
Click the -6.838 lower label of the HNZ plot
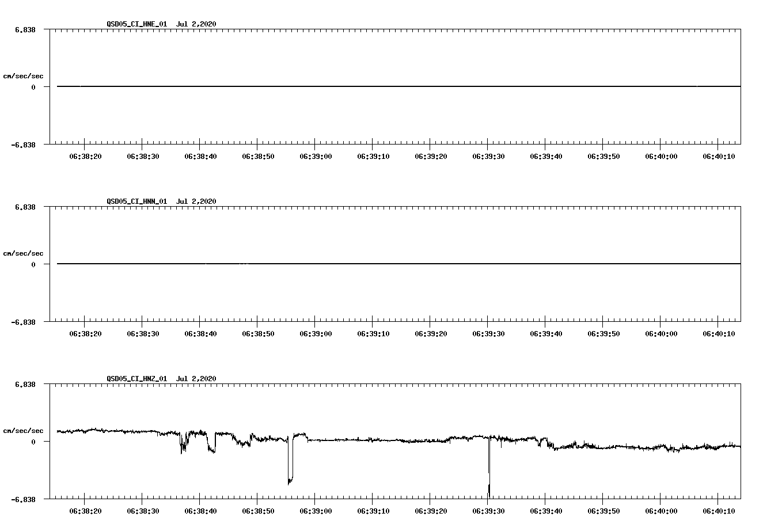pos(24,499)
